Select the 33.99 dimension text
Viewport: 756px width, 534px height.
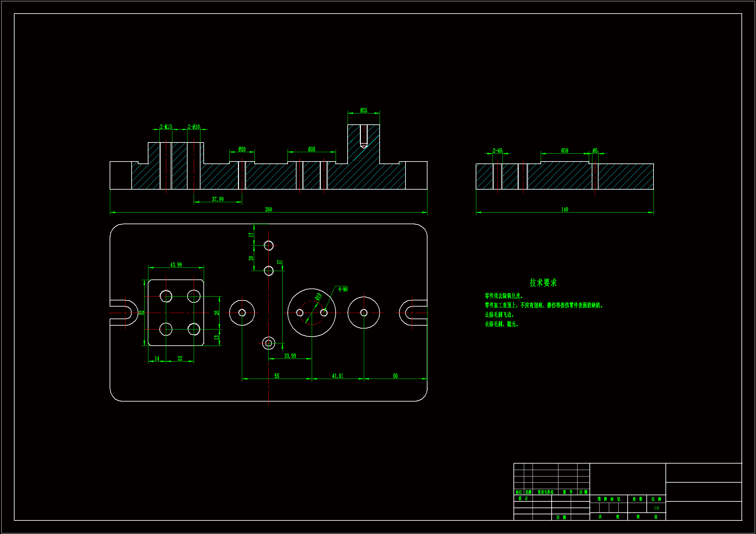pos(290,356)
